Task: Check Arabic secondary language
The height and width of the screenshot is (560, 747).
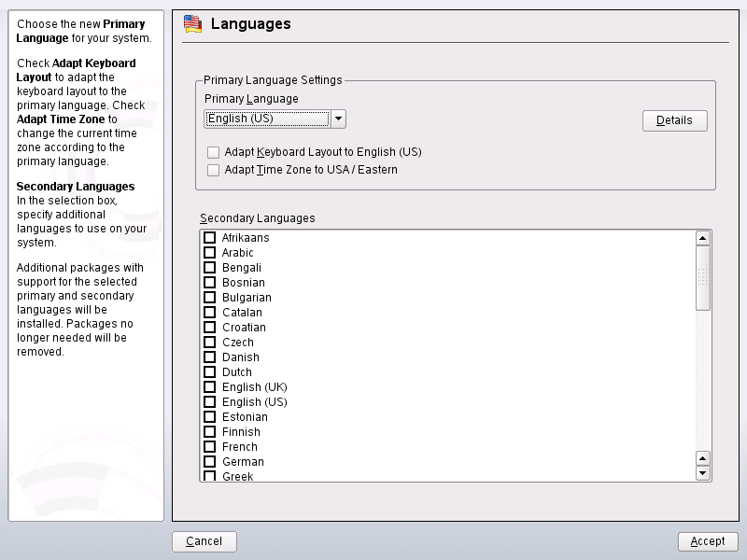Action: pyautogui.click(x=210, y=253)
